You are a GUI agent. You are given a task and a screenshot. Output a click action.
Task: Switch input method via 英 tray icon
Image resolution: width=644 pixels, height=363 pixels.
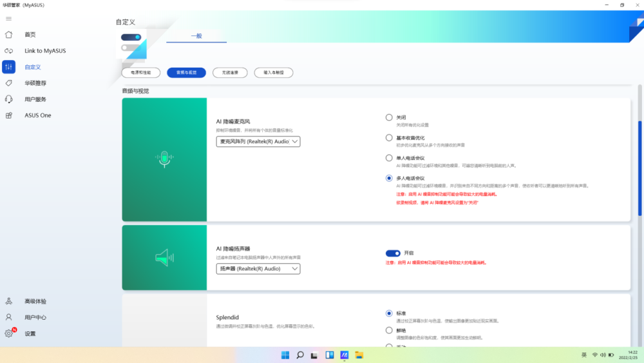[x=584, y=355]
